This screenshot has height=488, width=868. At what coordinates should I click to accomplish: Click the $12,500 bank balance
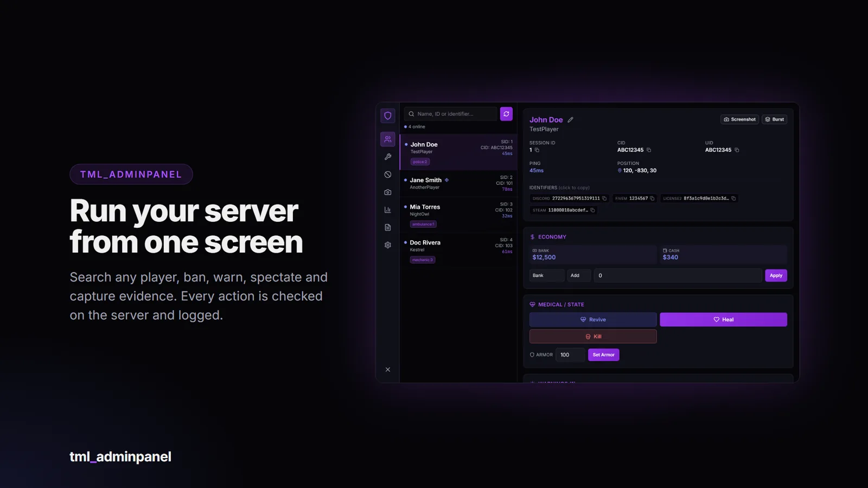544,258
